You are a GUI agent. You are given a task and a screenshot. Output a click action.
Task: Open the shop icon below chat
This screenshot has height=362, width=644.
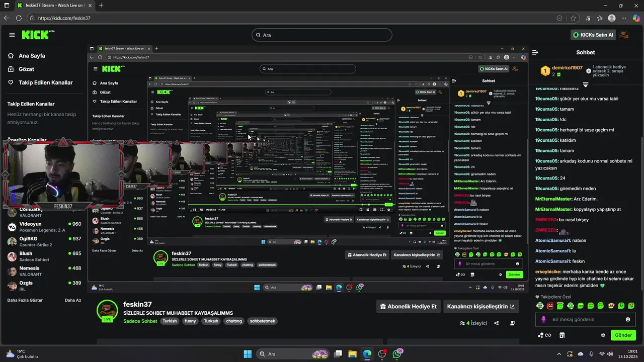[x=562, y=335]
